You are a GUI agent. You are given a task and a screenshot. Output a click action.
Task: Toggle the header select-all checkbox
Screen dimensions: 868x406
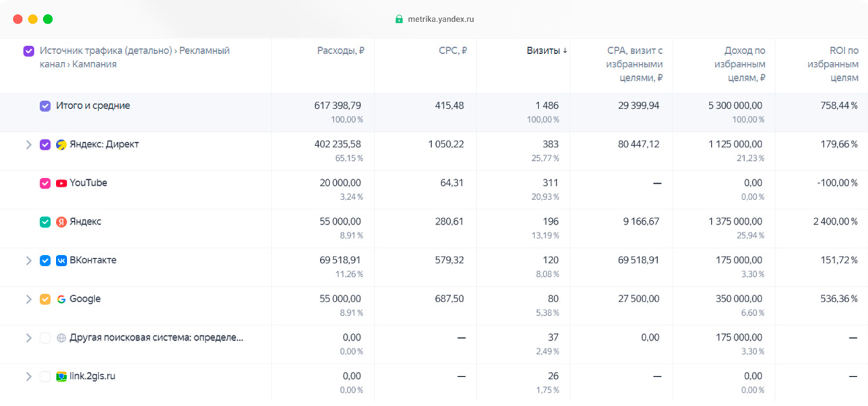28,50
